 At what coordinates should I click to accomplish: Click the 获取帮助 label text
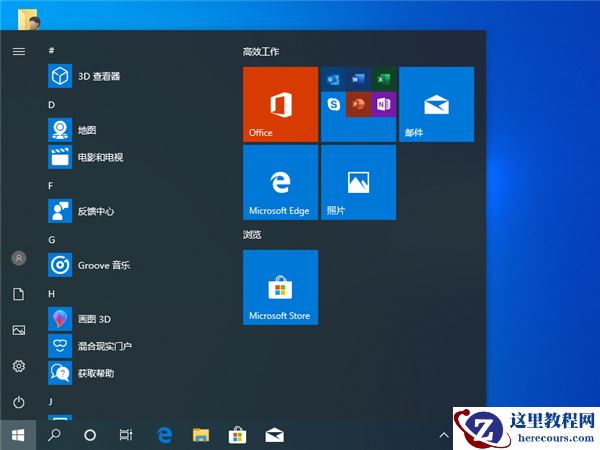[96, 373]
